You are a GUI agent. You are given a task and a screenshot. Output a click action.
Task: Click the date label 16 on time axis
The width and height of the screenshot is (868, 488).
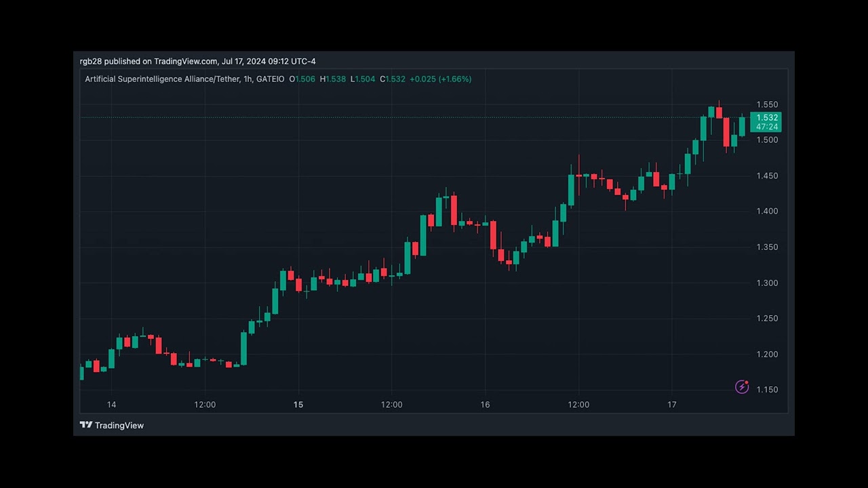485,405
